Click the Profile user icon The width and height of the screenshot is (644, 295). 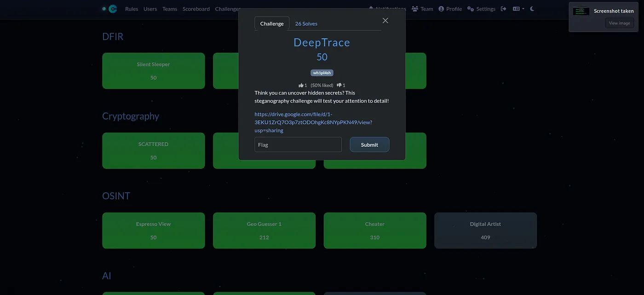(x=441, y=9)
